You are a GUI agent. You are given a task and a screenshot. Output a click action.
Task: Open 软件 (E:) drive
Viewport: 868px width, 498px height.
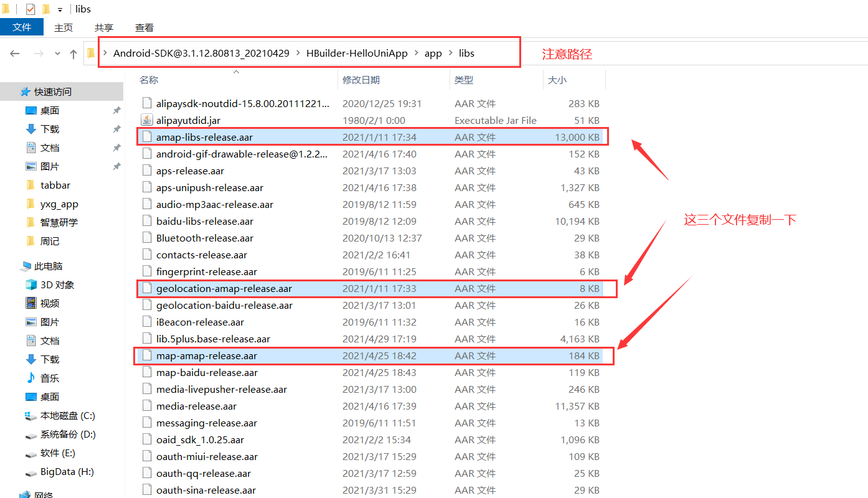(x=58, y=453)
